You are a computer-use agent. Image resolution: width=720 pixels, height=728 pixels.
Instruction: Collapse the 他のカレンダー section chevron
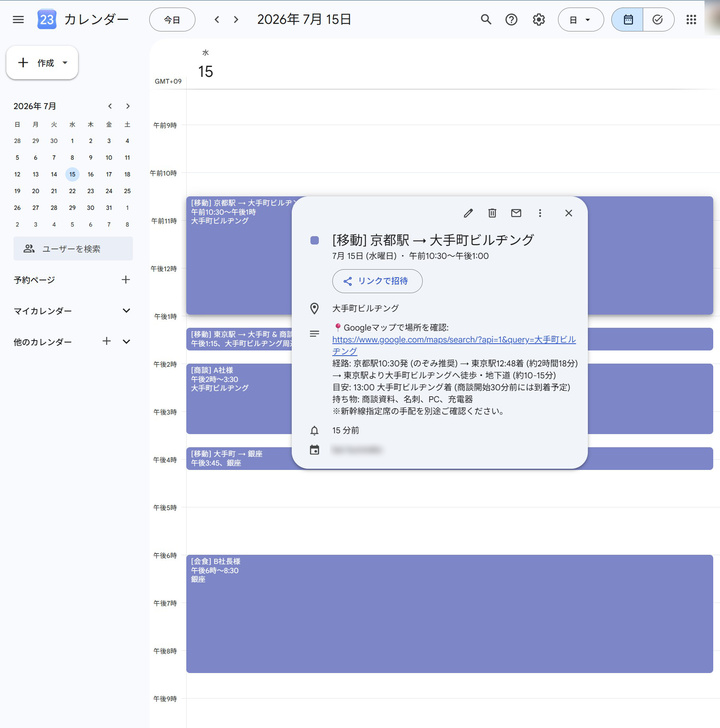[126, 341]
